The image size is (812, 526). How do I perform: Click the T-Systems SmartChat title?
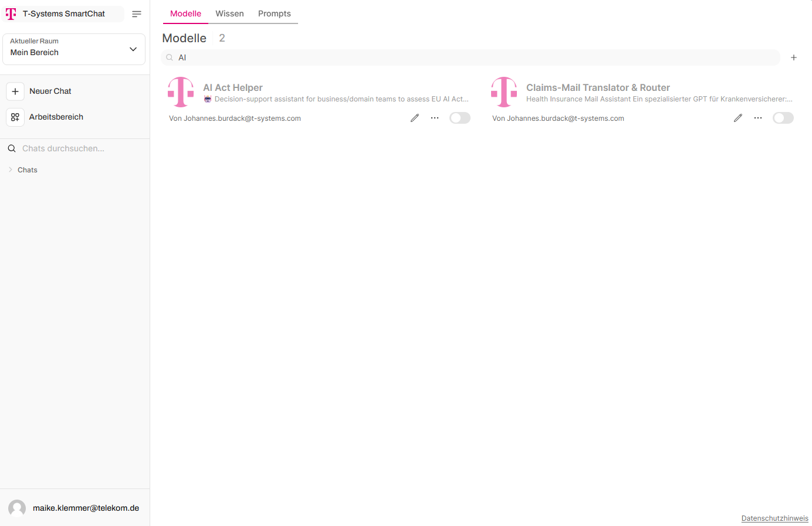[64, 13]
